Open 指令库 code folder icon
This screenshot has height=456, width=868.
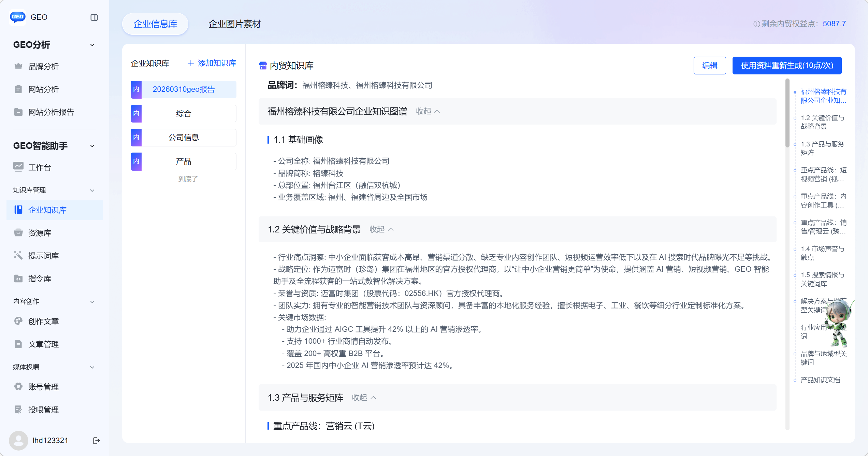18,279
